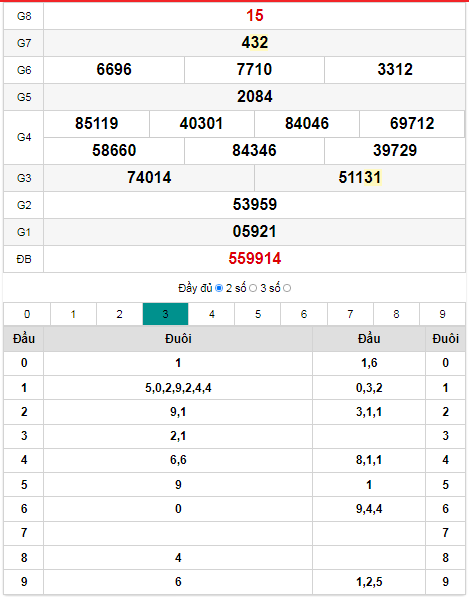Click the special prize number 559914
469x597 pixels.
pos(255,259)
